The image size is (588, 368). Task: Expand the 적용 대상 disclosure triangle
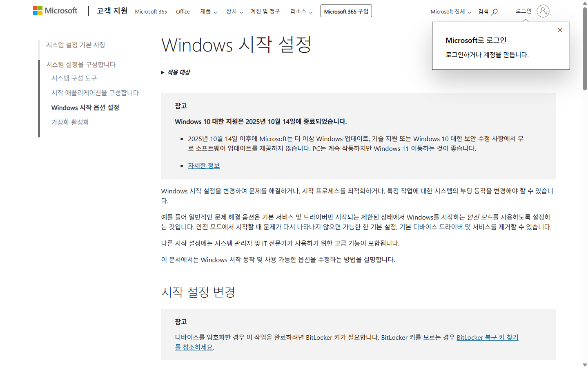pyautogui.click(x=163, y=72)
